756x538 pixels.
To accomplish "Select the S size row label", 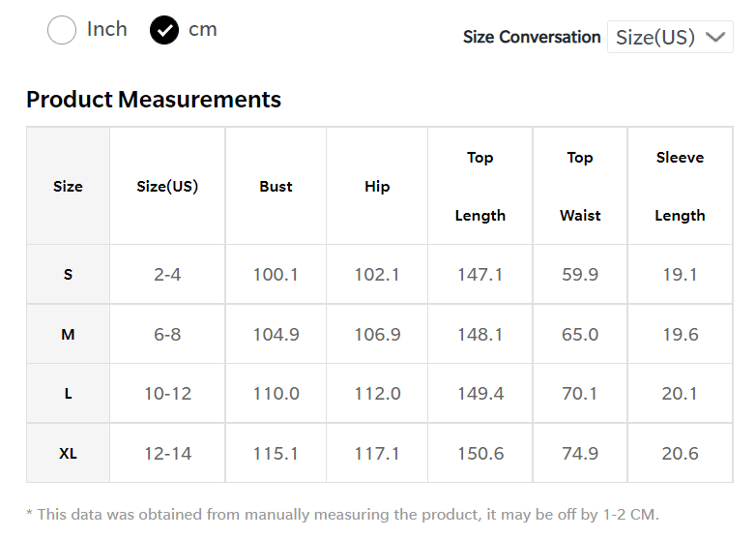I will [68, 275].
